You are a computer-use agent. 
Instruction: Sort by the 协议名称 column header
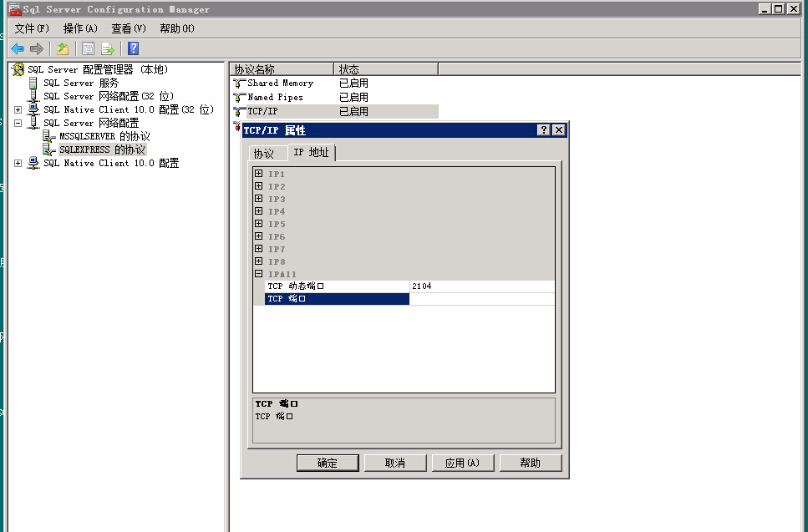point(282,69)
